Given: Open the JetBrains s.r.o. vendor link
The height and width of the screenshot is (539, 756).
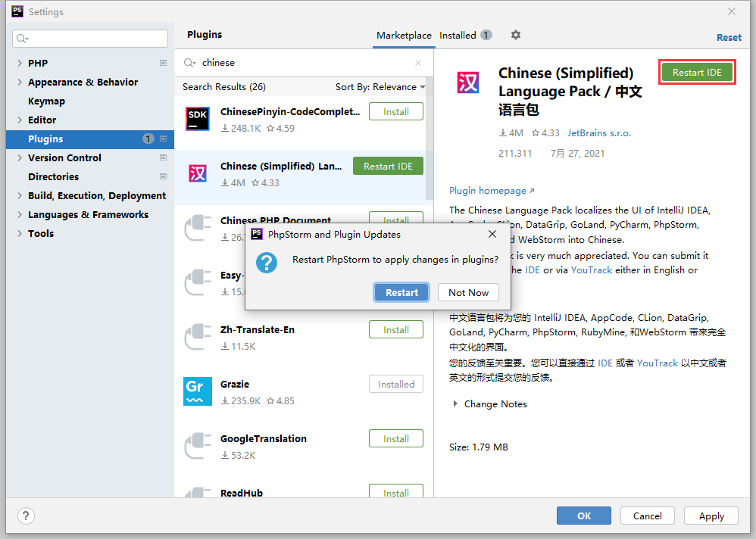Looking at the screenshot, I should pyautogui.click(x=599, y=133).
